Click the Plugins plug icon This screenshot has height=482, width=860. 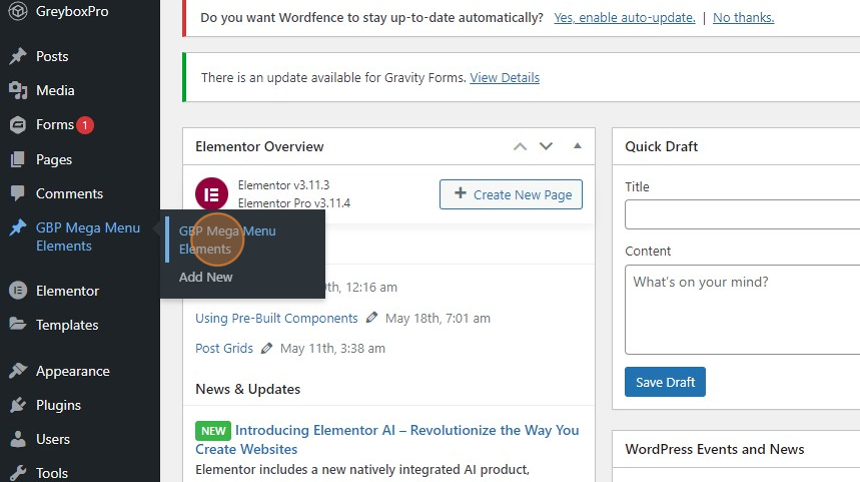[x=18, y=405]
